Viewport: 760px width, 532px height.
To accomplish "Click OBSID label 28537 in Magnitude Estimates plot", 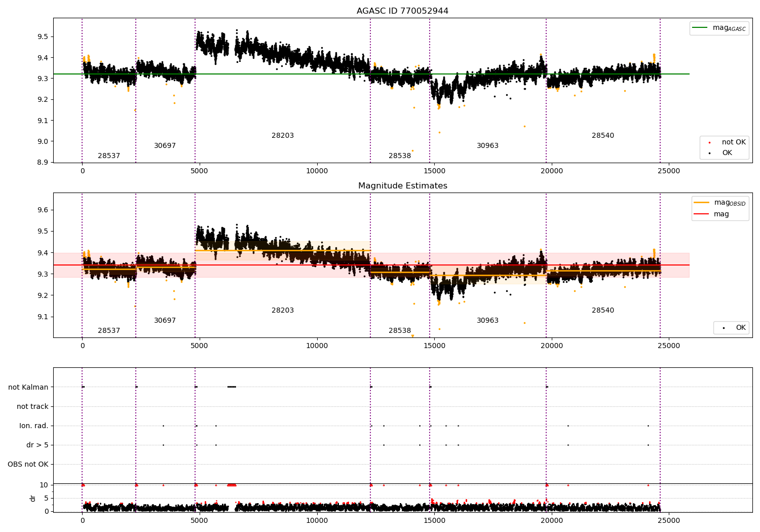I will (x=109, y=331).
